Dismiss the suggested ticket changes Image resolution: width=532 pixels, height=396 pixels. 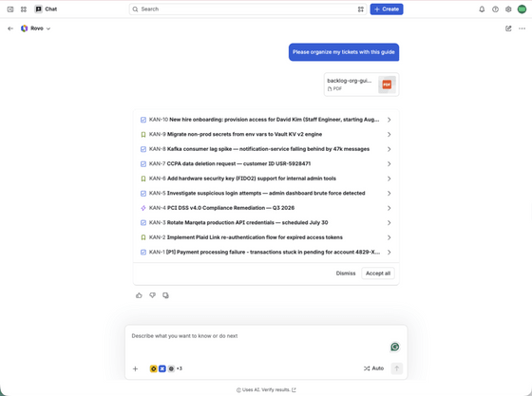346,273
